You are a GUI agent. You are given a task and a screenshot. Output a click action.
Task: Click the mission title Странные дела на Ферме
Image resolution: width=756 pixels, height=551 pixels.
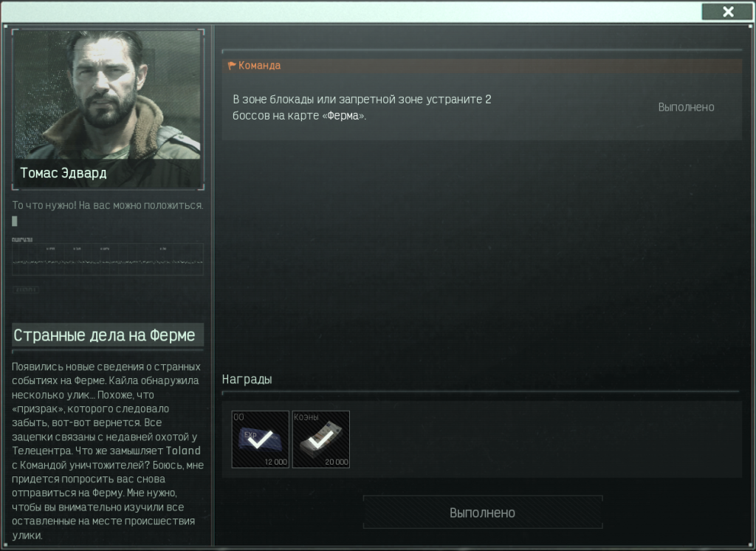click(x=104, y=335)
